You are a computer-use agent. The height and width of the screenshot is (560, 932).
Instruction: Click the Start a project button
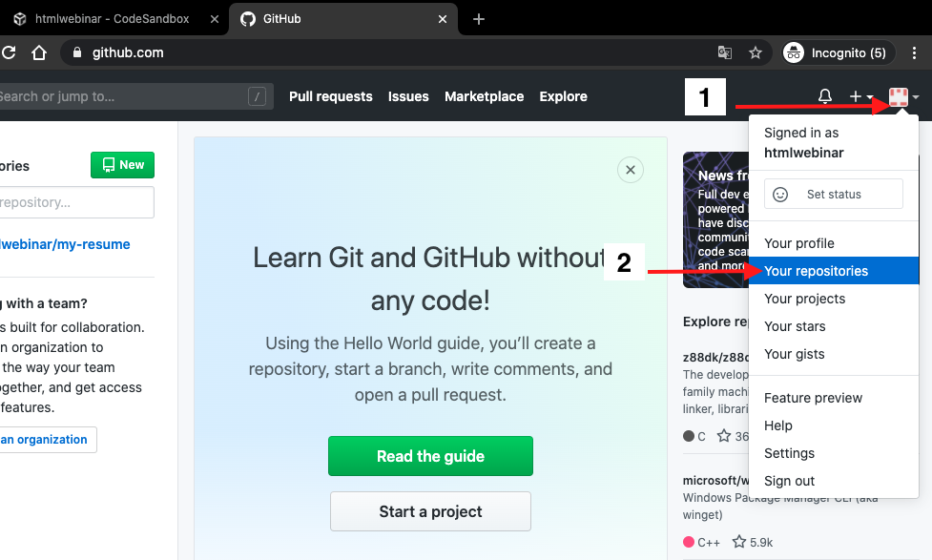[430, 511]
